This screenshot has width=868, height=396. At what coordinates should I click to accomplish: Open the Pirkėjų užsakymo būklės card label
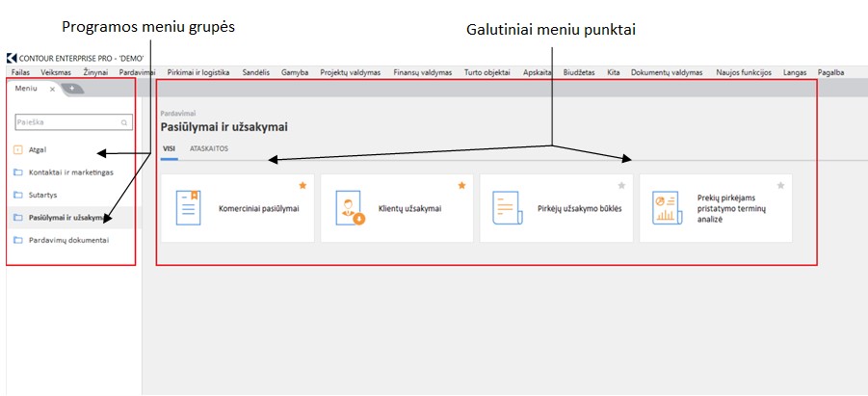pos(580,209)
